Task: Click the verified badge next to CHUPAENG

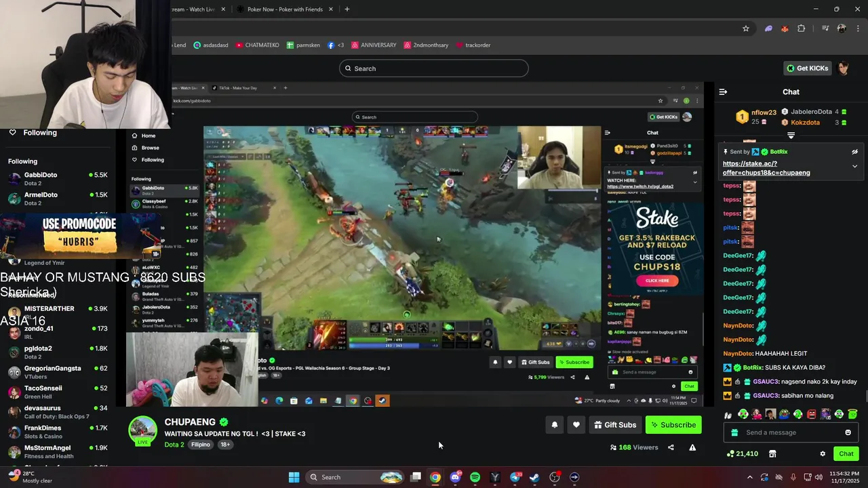Action: [x=224, y=422]
